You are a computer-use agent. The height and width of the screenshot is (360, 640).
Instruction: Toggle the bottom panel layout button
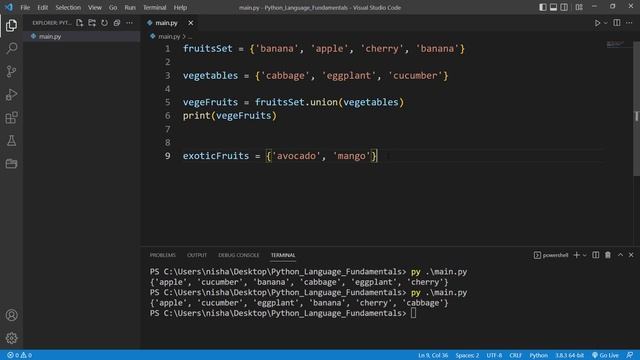pyautogui.click(x=553, y=7)
